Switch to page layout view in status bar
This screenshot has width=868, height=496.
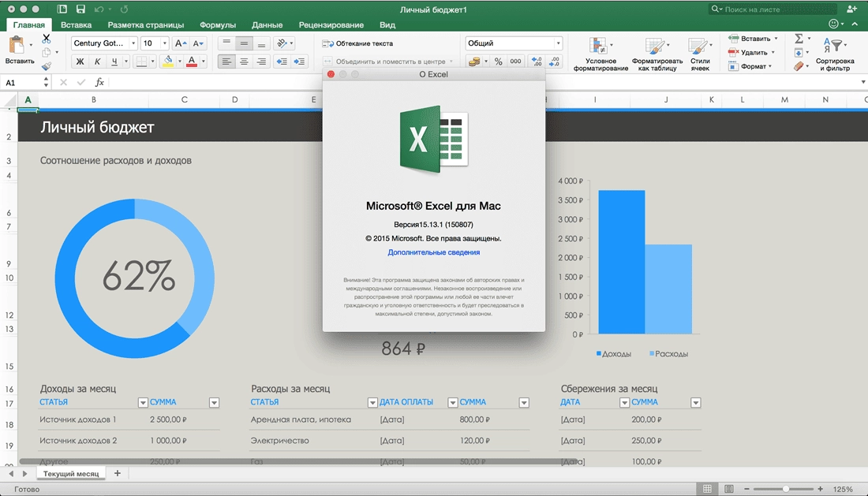tap(729, 489)
